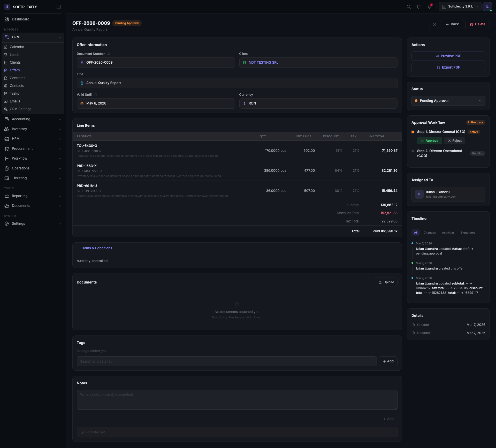Open the NDT TESTING SRL client link

point(263,62)
